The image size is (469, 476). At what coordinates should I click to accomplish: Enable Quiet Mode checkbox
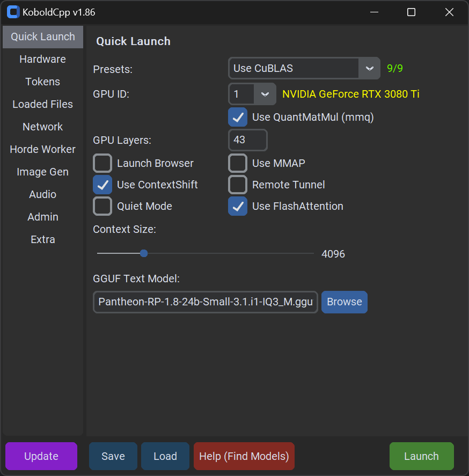[102, 206]
